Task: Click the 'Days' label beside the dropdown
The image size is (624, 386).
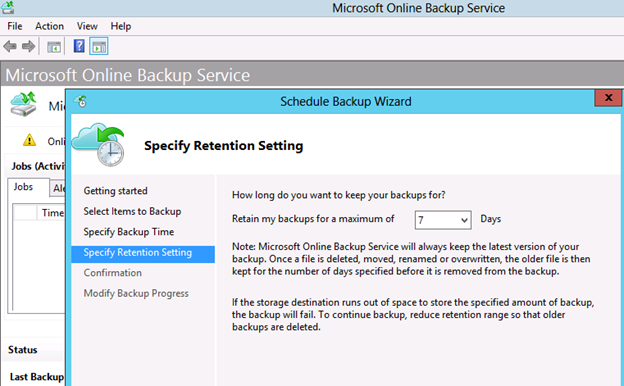Action: coord(491,219)
